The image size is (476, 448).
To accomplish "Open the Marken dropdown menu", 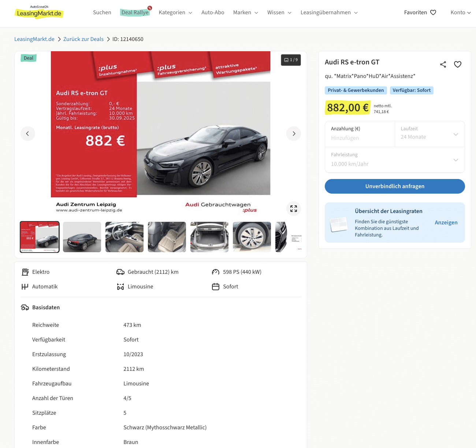I will pos(246,12).
